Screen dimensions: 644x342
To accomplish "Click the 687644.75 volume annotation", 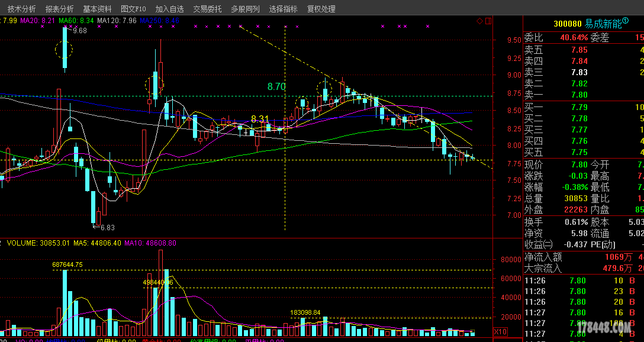I will [x=67, y=265].
